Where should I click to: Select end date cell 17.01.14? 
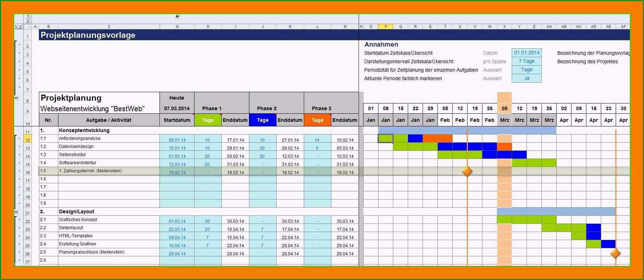point(236,139)
